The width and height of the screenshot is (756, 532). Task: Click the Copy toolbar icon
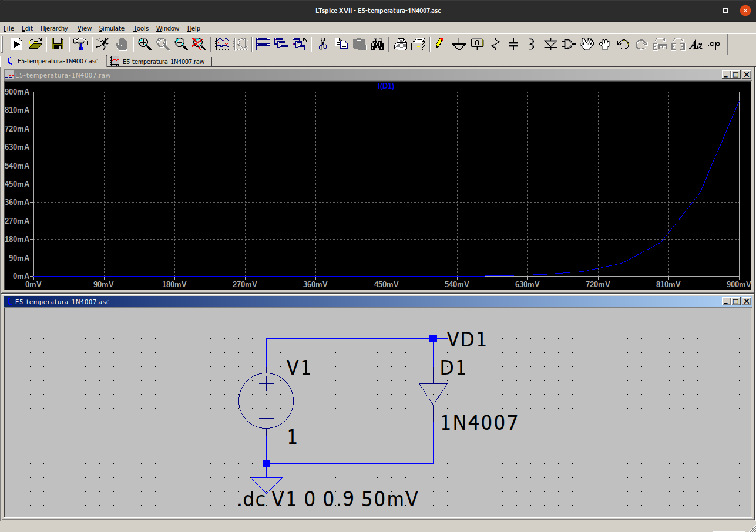point(341,43)
